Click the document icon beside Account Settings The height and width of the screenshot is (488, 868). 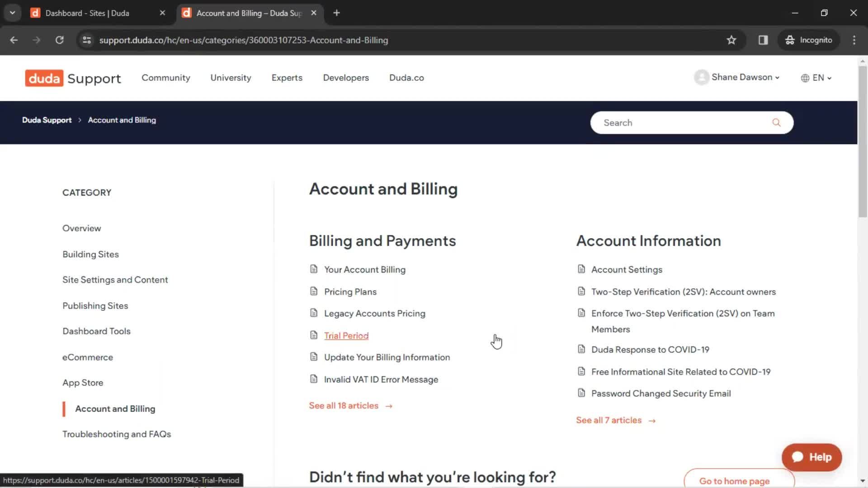pos(581,269)
